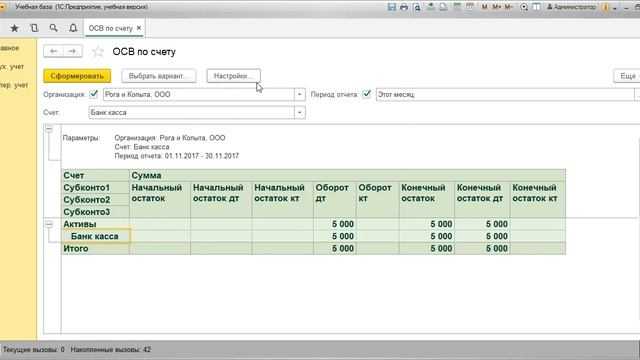Click the Сумма column header
Image resolution: width=640 pixels, height=360 pixels.
coord(347,176)
